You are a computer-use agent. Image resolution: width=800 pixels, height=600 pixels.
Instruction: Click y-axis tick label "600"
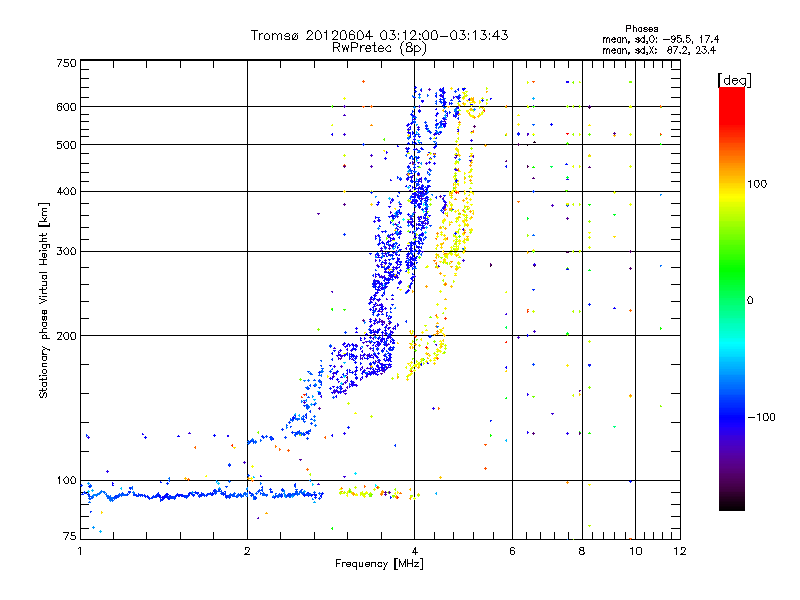coord(66,107)
